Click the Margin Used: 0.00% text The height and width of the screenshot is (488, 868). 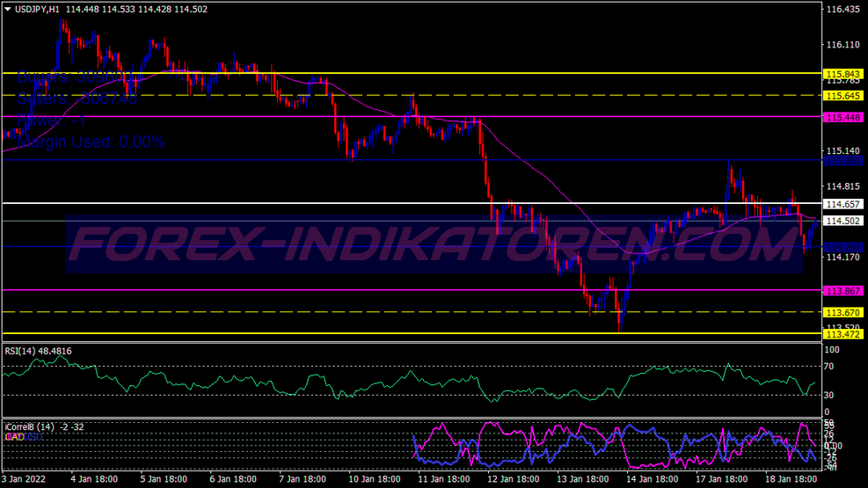point(91,142)
